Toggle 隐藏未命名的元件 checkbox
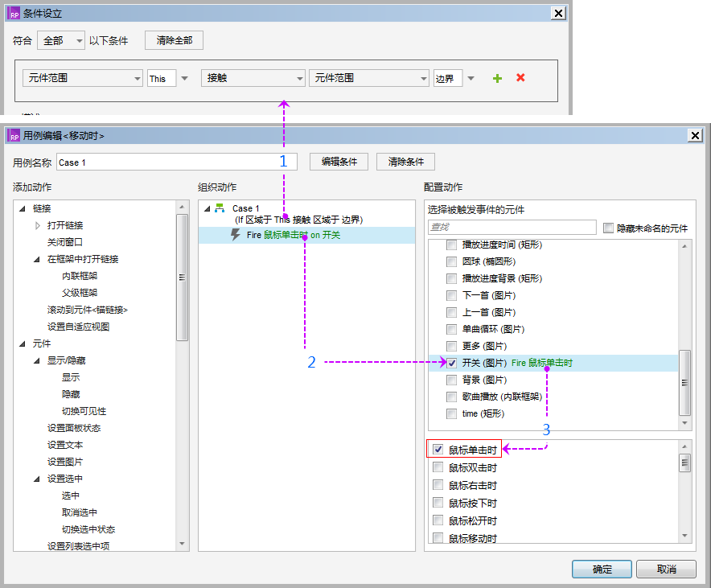The width and height of the screenshot is (711, 588). pyautogui.click(x=609, y=228)
